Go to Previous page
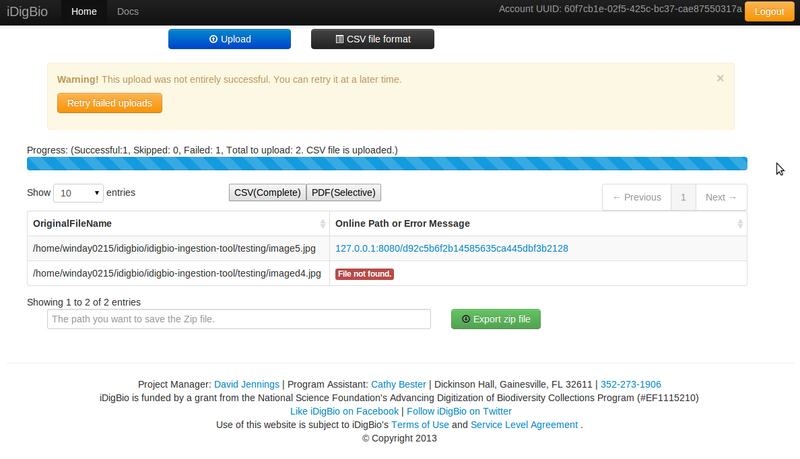This screenshot has height=459, width=800. click(x=637, y=197)
